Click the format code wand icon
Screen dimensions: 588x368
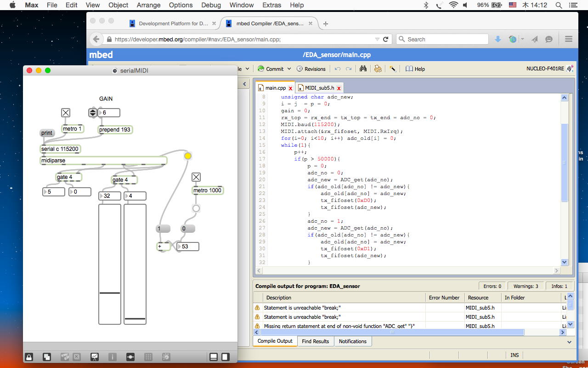click(x=393, y=69)
